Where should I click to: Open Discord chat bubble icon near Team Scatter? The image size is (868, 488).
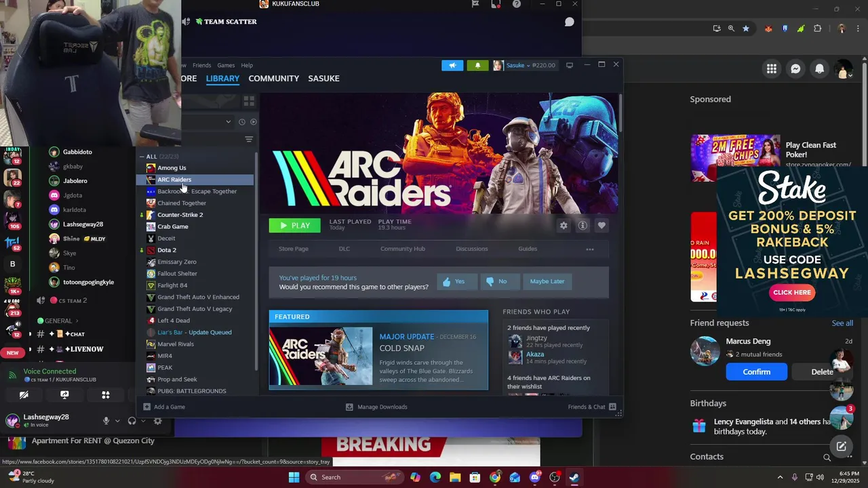[x=570, y=22]
